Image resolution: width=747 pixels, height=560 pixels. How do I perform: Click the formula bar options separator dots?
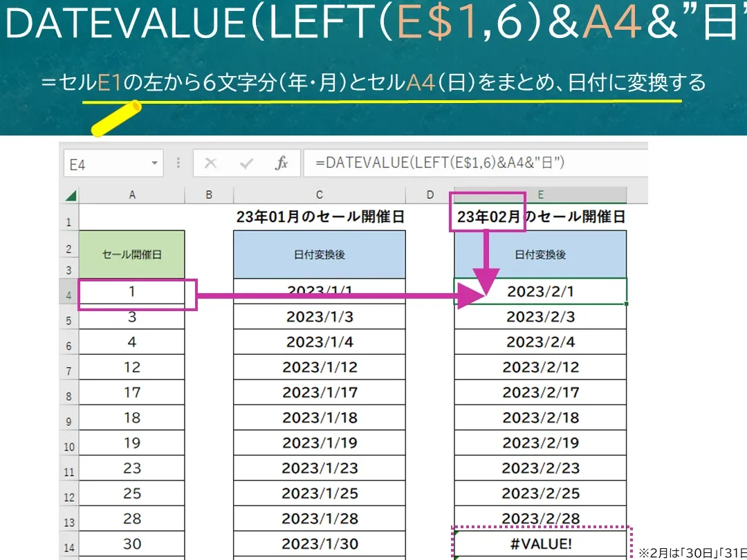coord(178,163)
